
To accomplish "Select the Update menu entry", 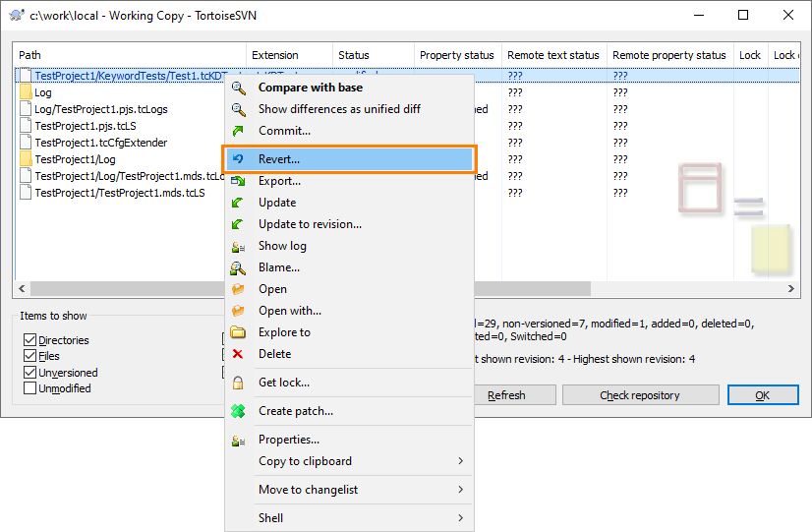I will (350, 203).
